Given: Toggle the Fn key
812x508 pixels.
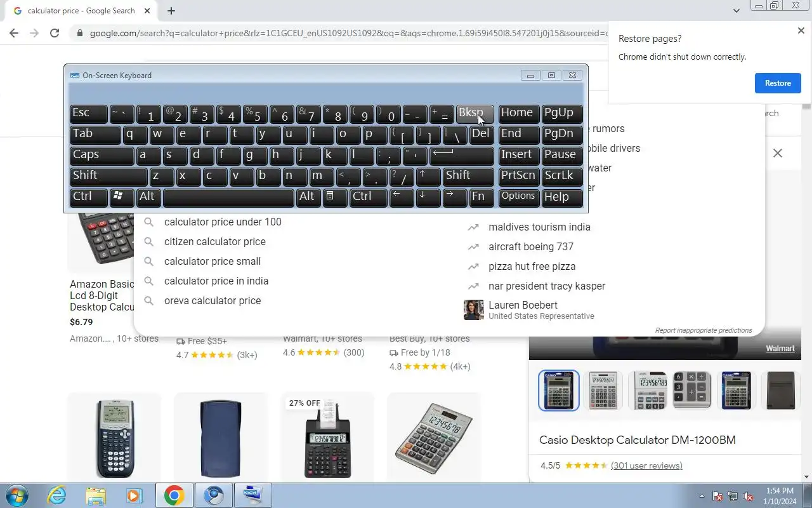Looking at the screenshot, I should [x=481, y=197].
